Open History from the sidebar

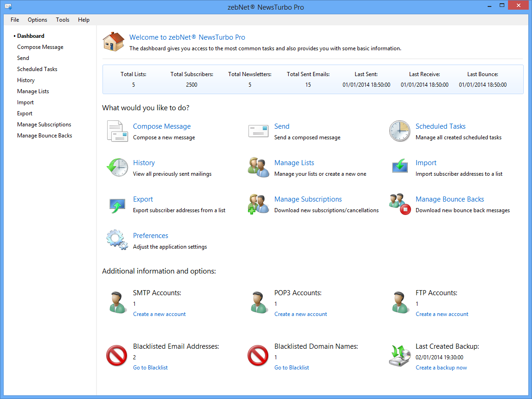[26, 80]
